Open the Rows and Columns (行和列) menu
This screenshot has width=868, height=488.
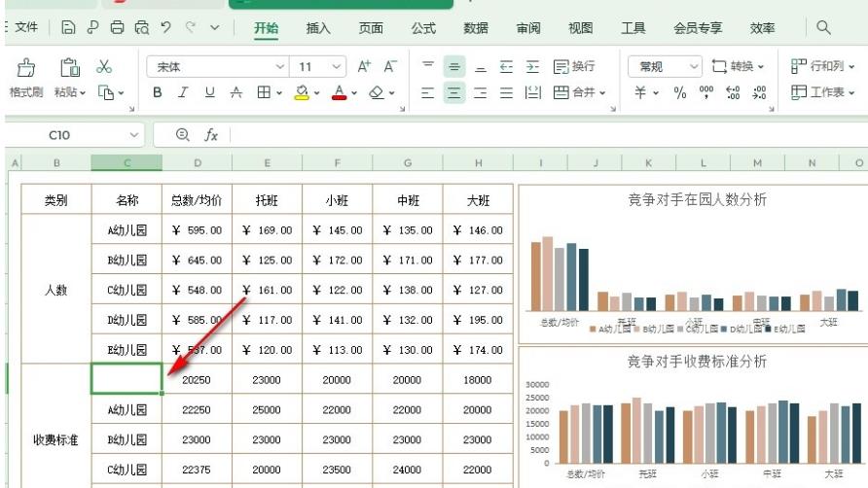pos(822,66)
